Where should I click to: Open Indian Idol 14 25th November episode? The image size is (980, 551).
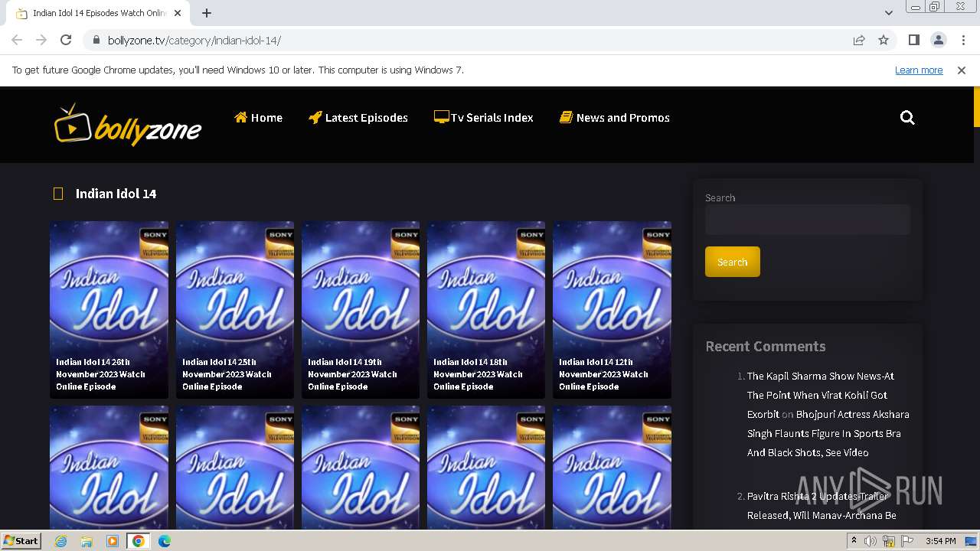[235, 310]
